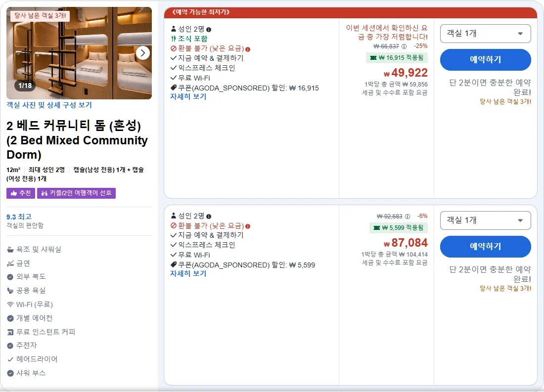Click the 예약 가능한 최저가 red banner

pos(351,12)
